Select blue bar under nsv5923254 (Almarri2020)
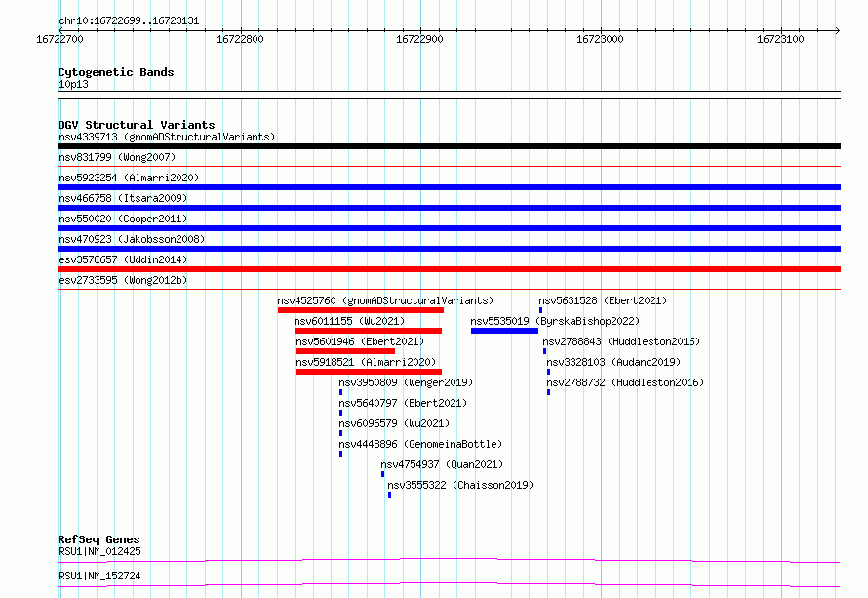 (x=449, y=187)
